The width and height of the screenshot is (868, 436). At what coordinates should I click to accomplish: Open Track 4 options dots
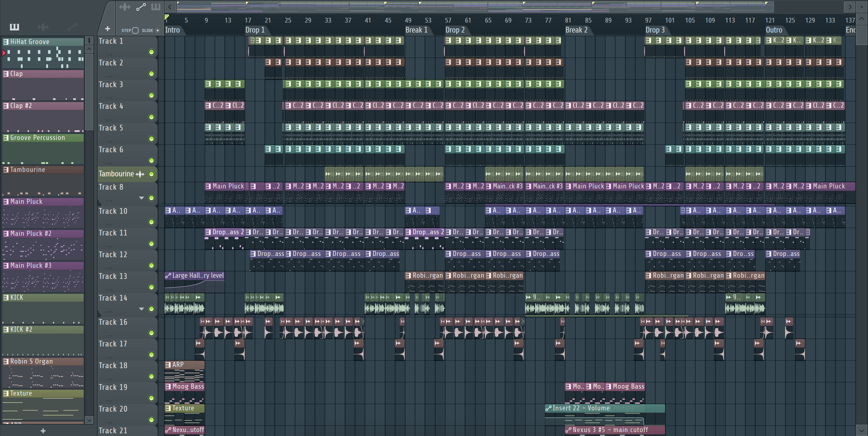pos(109,119)
